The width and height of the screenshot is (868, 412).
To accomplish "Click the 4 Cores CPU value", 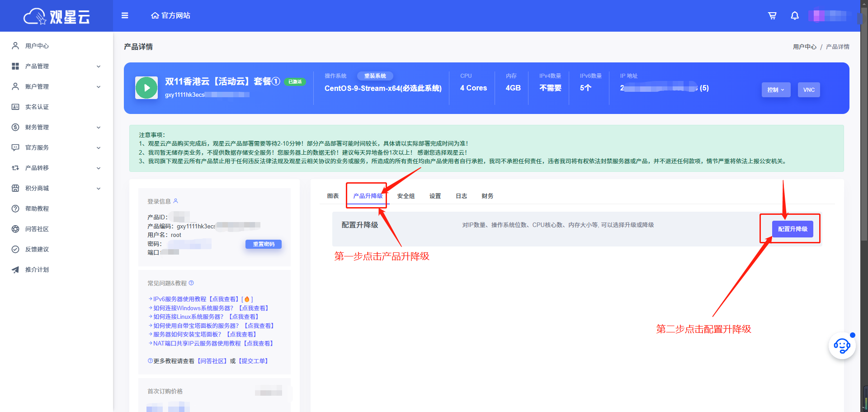I will coord(473,88).
